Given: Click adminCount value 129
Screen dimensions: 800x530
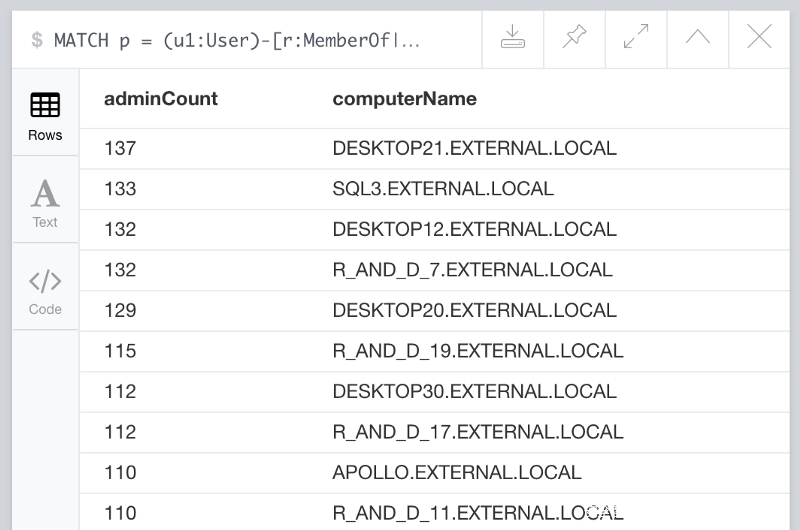Looking at the screenshot, I should coord(120,310).
